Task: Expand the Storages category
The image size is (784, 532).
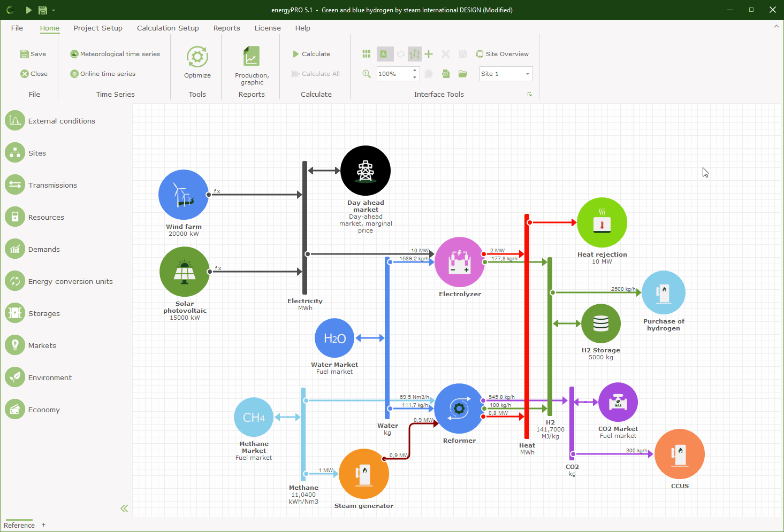Action: [x=33, y=313]
